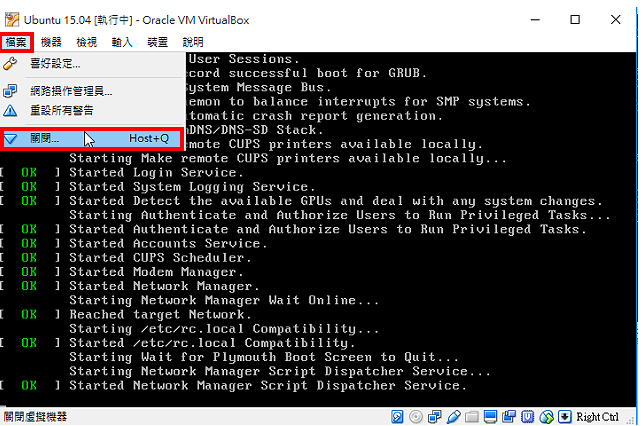Open the 裝置 menu

157,42
